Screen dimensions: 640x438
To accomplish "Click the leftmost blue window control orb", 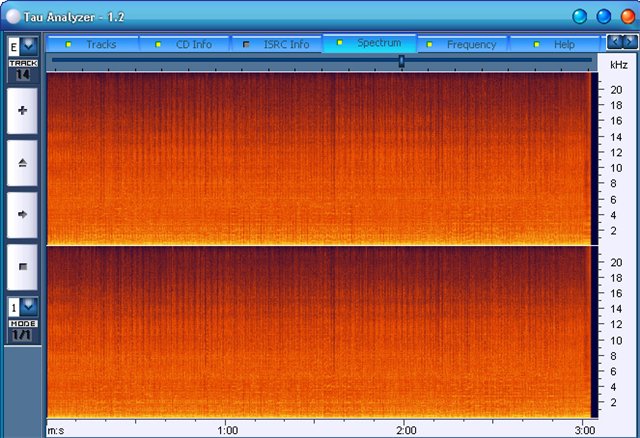I will pyautogui.click(x=580, y=16).
